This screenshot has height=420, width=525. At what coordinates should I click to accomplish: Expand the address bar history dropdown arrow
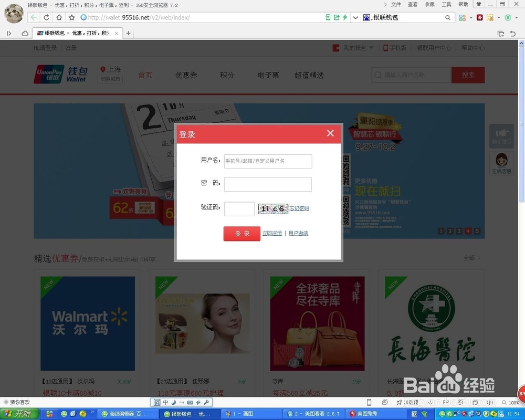tap(355, 17)
